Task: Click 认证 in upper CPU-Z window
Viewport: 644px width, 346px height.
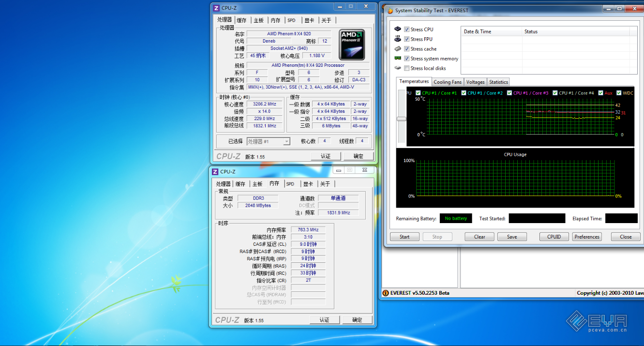Action: click(x=326, y=156)
